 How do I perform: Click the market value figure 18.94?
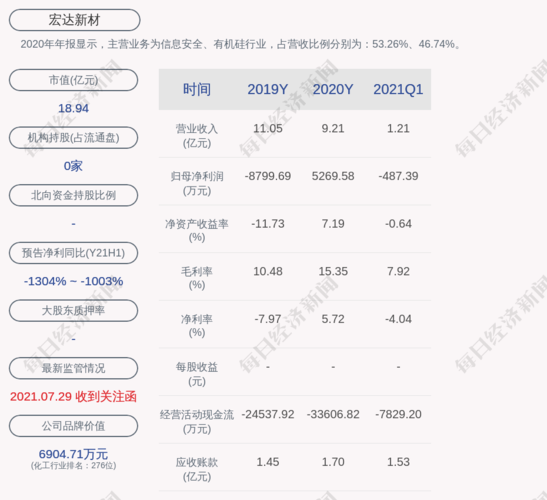73,108
